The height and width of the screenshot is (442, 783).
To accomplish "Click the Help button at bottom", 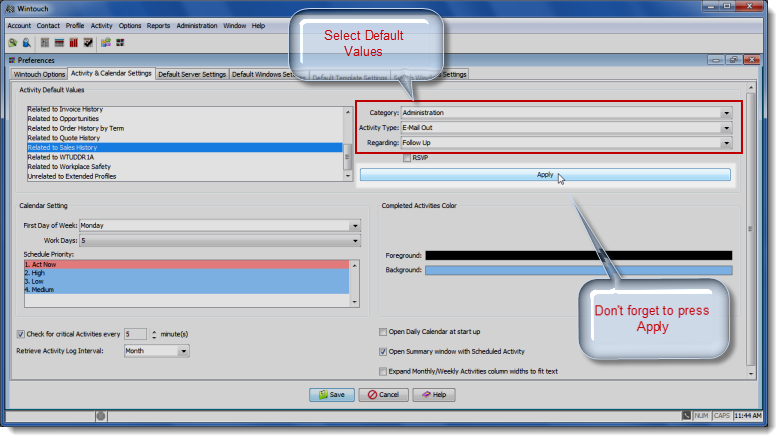I will [434, 395].
